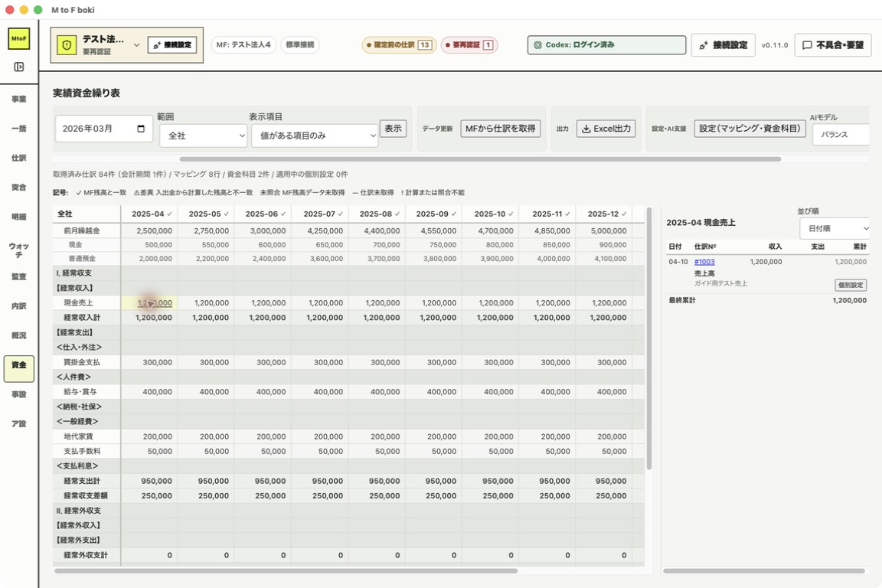Click the 経常支出計 row label
Screen dimensions: 882x588
click(82, 481)
